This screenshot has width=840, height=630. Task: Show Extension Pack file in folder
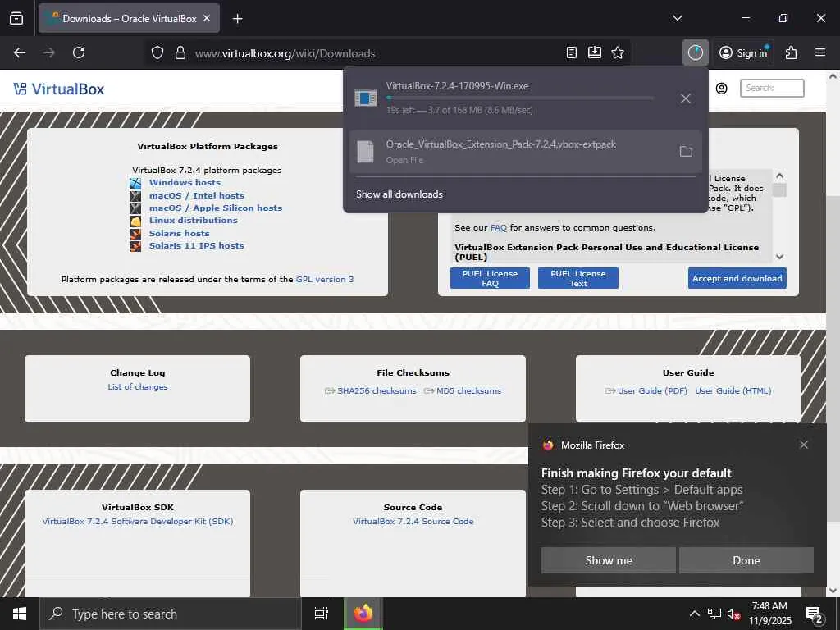click(686, 152)
